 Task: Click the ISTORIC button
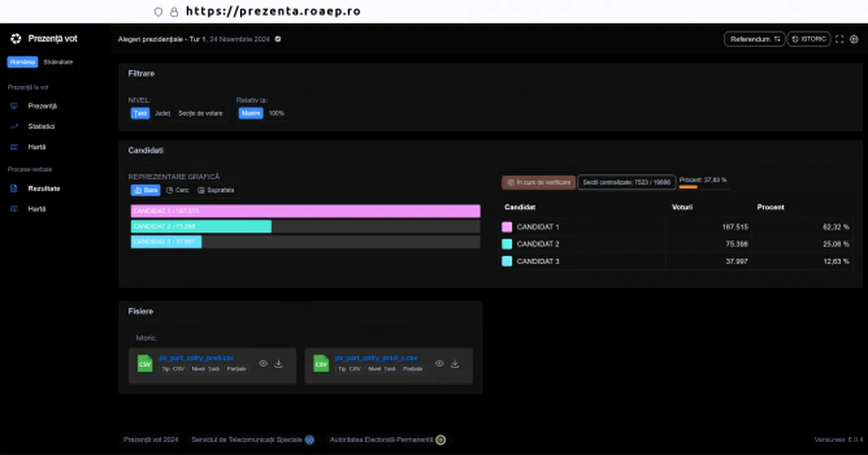(809, 40)
